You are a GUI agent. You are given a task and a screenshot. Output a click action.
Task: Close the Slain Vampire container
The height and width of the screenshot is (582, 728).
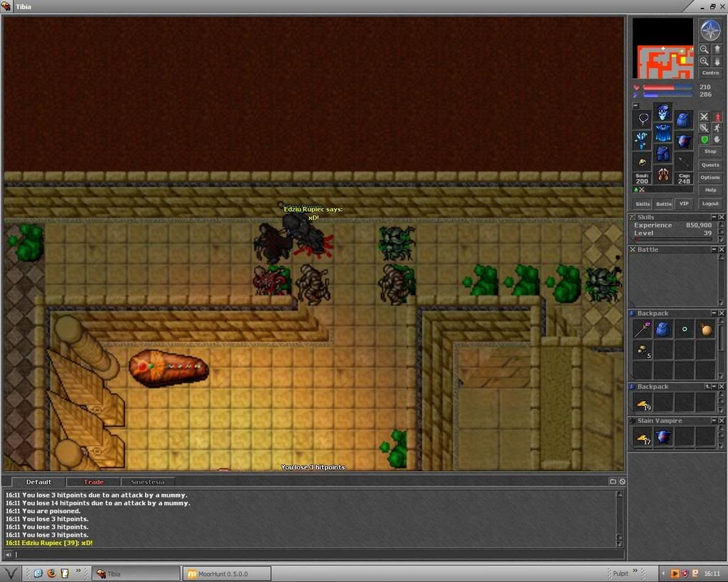click(722, 421)
